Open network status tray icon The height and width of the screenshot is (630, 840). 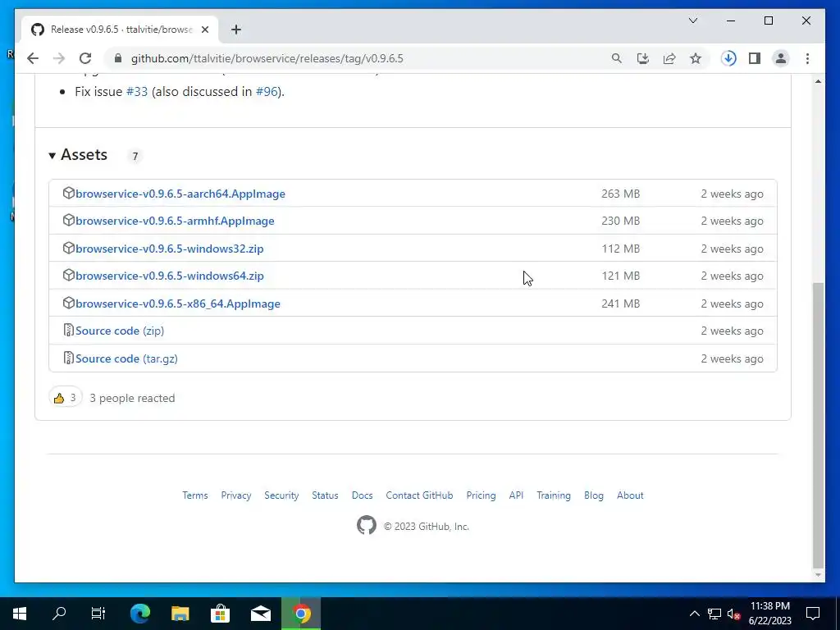coord(714,614)
